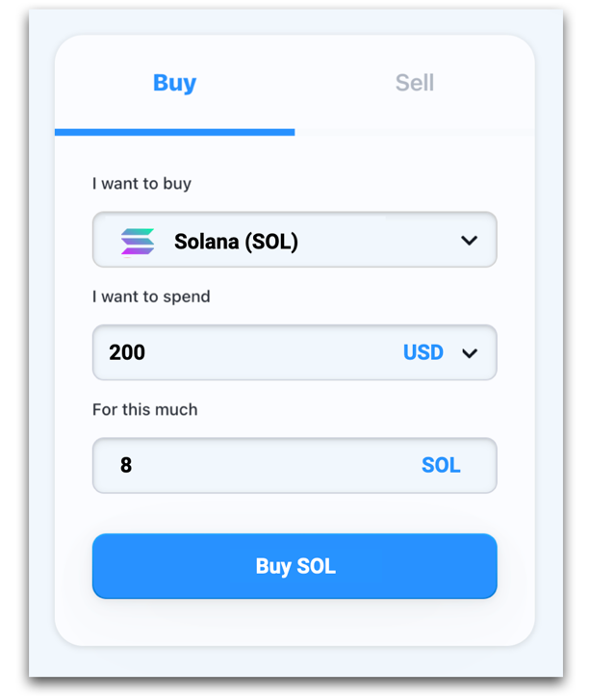
Task: Select the Buy tab
Action: click(x=174, y=83)
